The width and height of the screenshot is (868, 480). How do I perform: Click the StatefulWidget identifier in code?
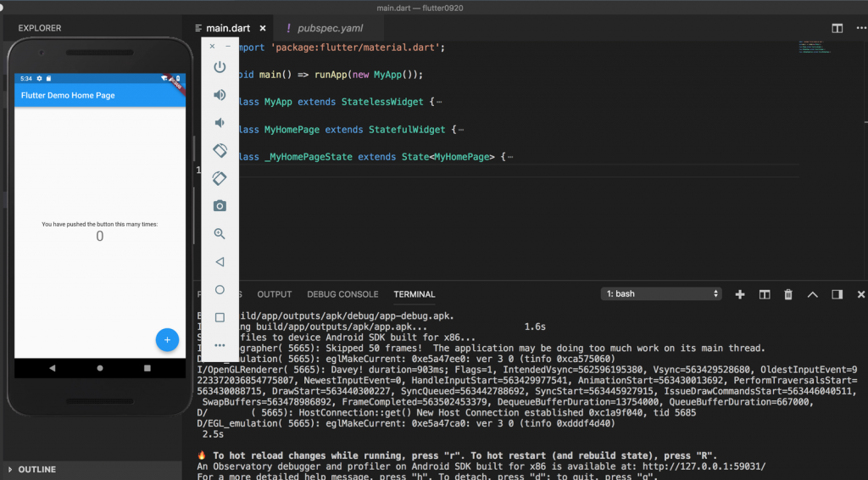tap(407, 130)
